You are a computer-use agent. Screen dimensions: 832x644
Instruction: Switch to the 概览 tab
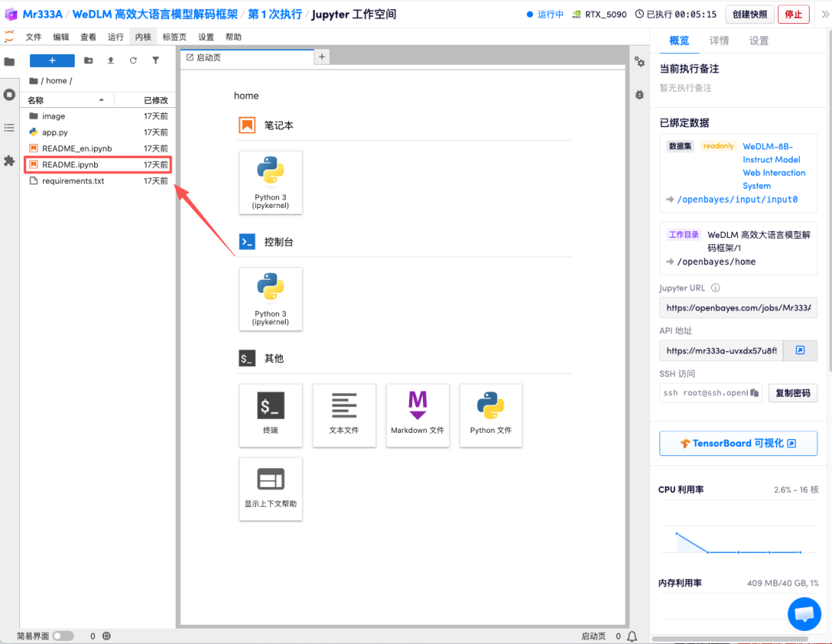[679, 41]
